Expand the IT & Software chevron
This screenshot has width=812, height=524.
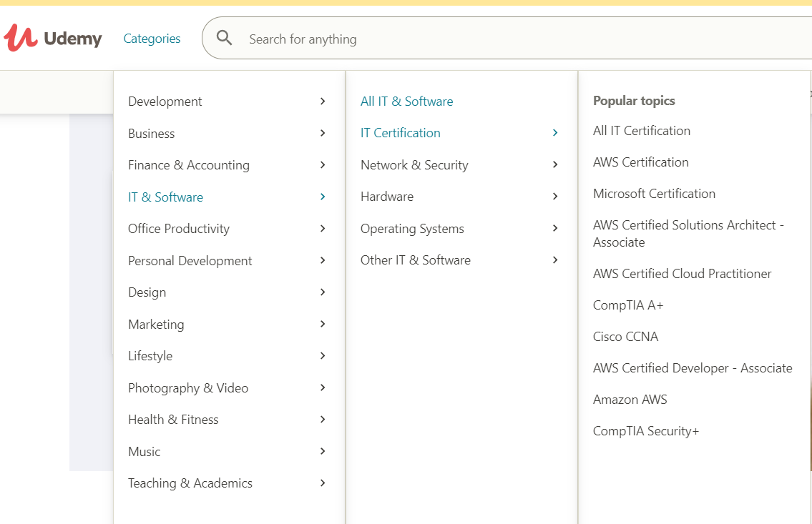pos(323,197)
